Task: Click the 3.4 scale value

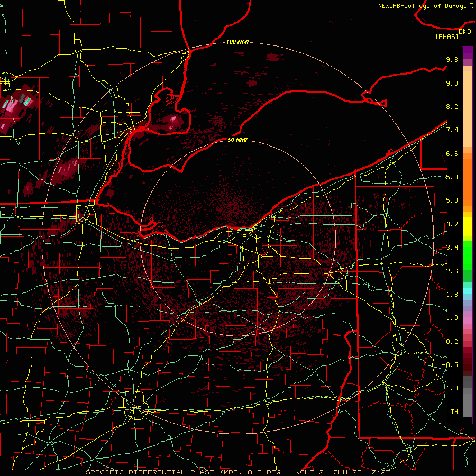Action: pos(452,248)
